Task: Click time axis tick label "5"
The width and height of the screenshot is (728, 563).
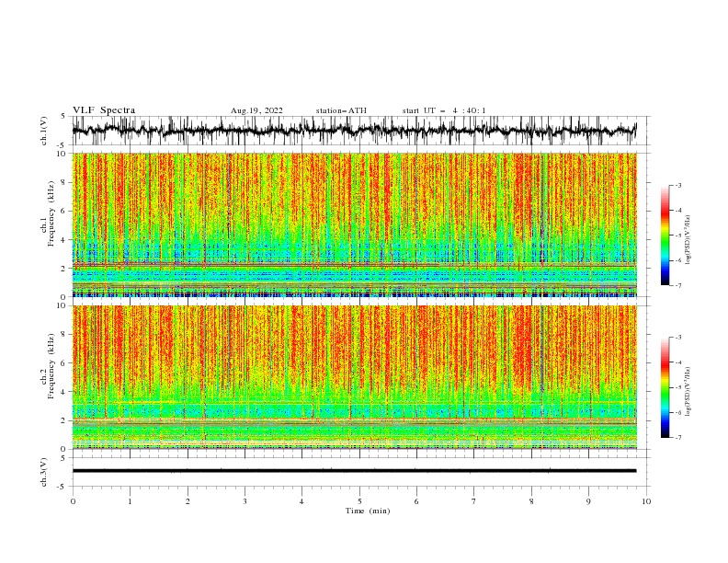Action: tap(359, 501)
